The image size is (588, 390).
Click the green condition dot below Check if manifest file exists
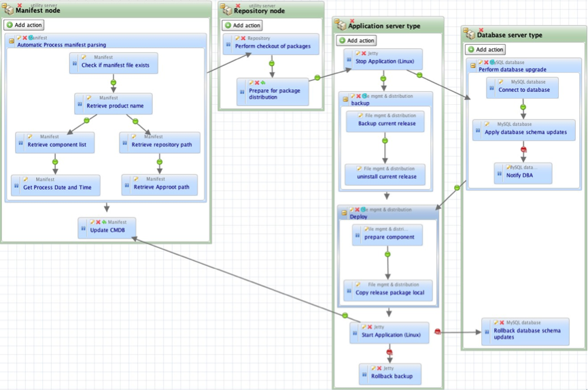click(x=114, y=82)
